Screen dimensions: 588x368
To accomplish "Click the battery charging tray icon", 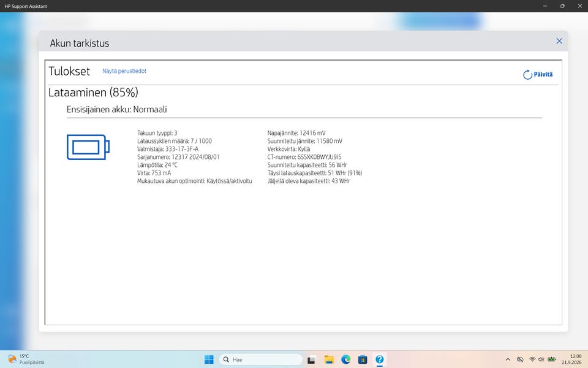I will click(x=551, y=359).
